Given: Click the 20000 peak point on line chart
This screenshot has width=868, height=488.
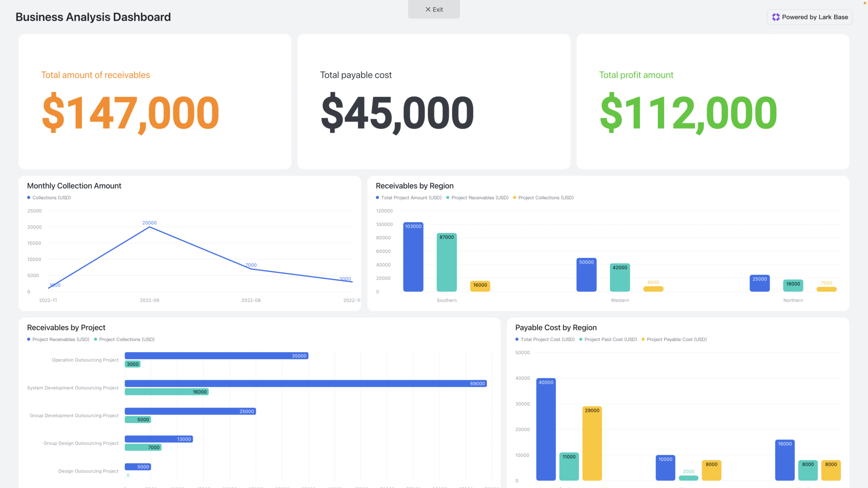Looking at the screenshot, I should tap(150, 227).
